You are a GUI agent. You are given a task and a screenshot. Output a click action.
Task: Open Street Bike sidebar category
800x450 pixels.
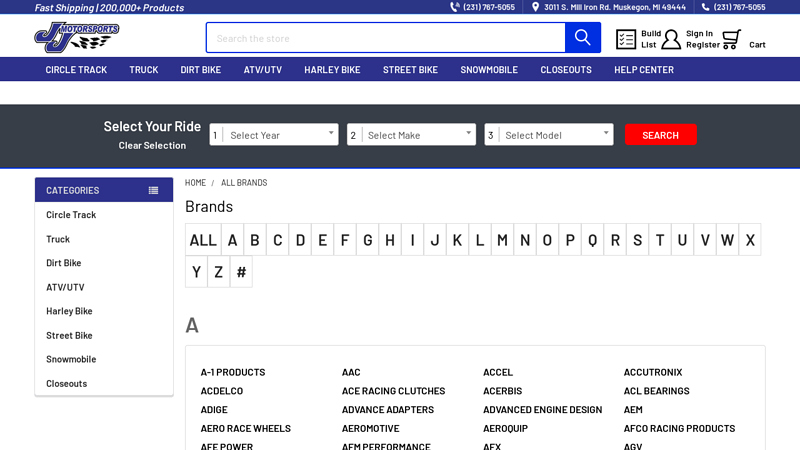(69, 335)
